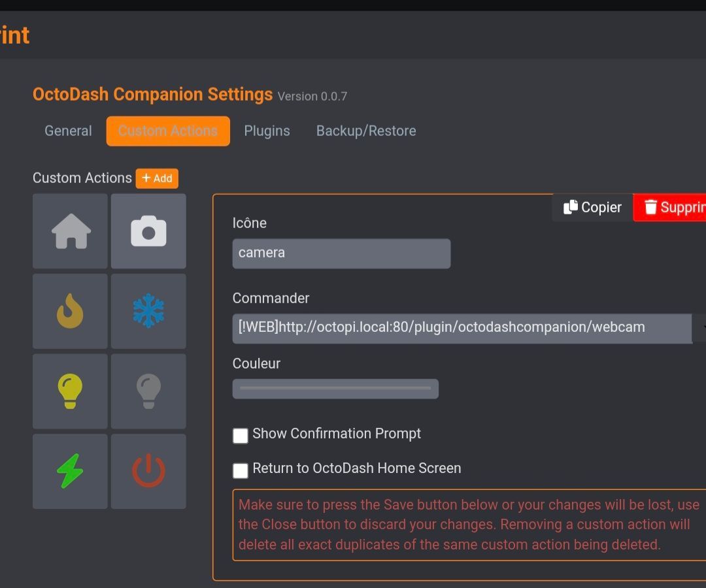Enable Show Confirmation Prompt checkbox
The image size is (706, 588).
(x=241, y=436)
